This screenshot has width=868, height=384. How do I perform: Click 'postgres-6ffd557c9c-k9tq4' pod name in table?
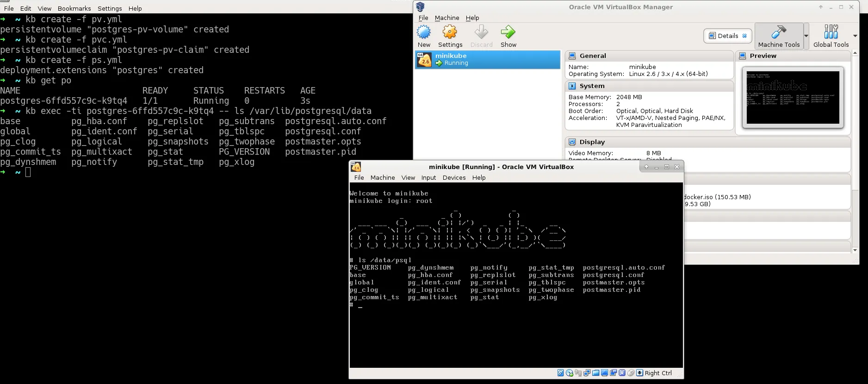point(63,101)
